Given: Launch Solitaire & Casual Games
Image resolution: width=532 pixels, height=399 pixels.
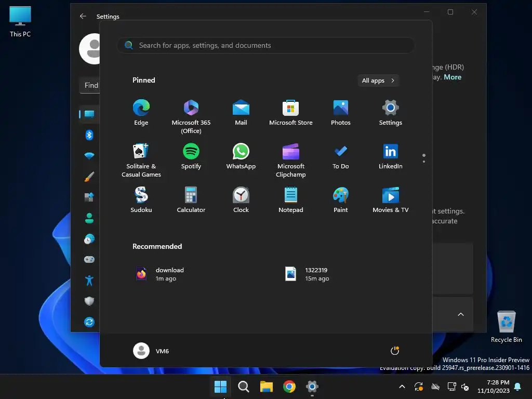Looking at the screenshot, I should tap(141, 161).
